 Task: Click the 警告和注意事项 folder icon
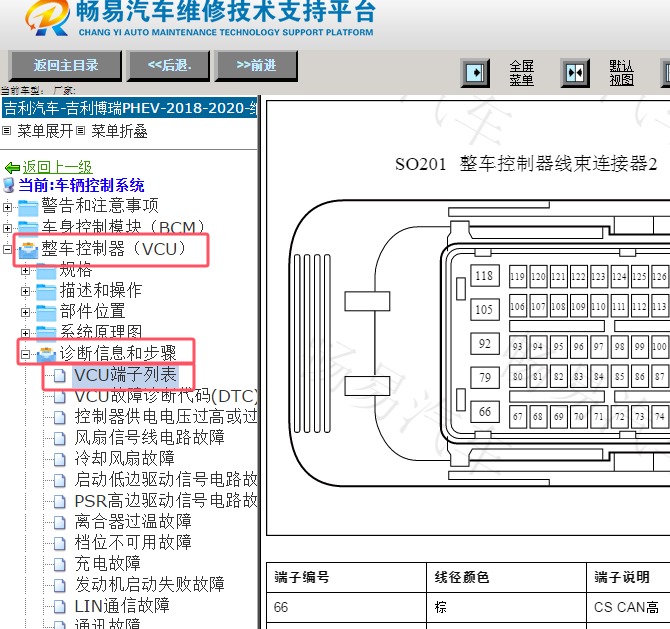tap(28, 207)
